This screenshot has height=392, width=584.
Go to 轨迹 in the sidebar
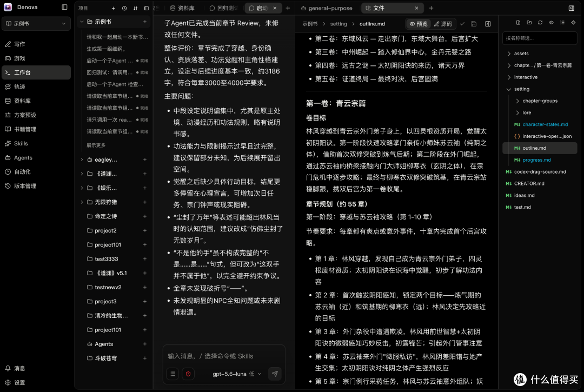(36, 87)
